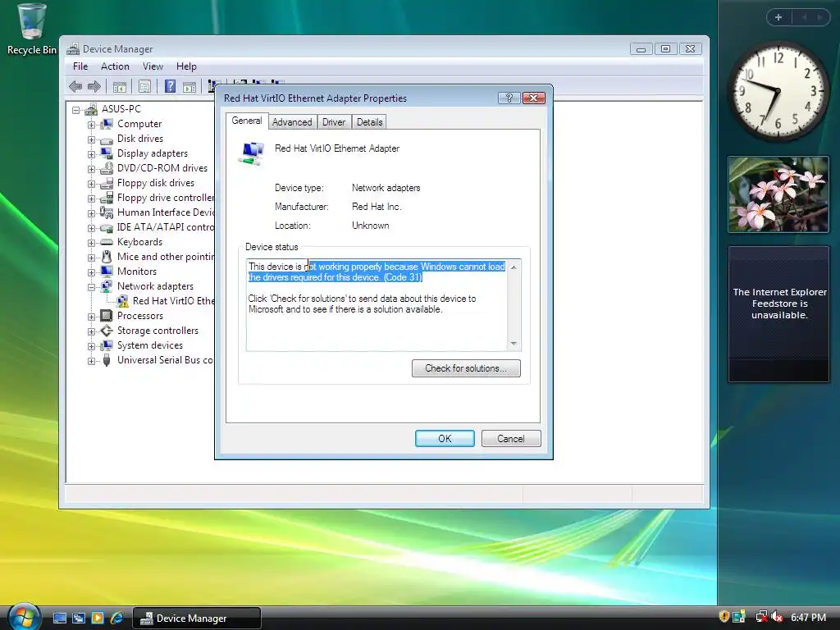Click the clock gadget in sidebar

pyautogui.click(x=778, y=91)
